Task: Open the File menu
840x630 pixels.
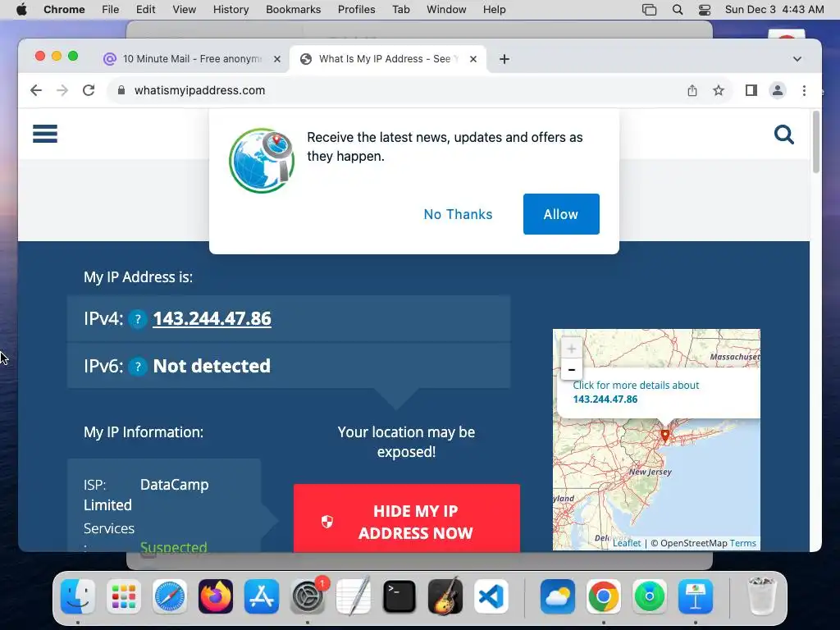Action: pos(111,10)
